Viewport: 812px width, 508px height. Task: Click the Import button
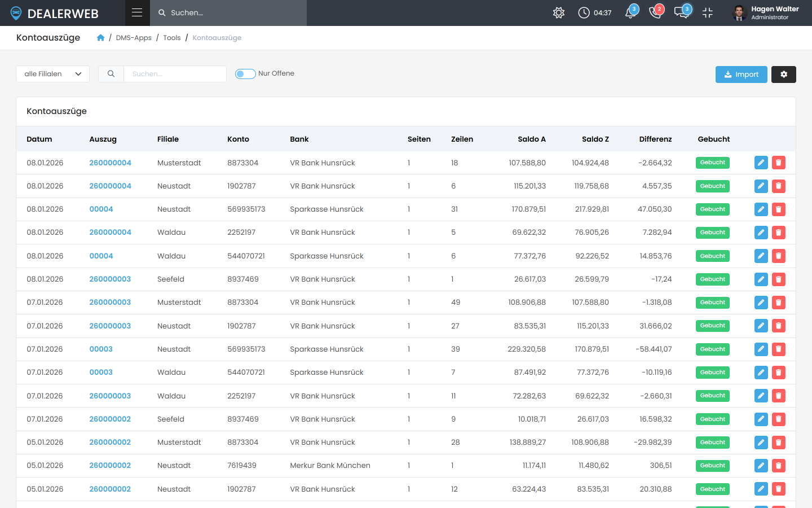[742, 75]
